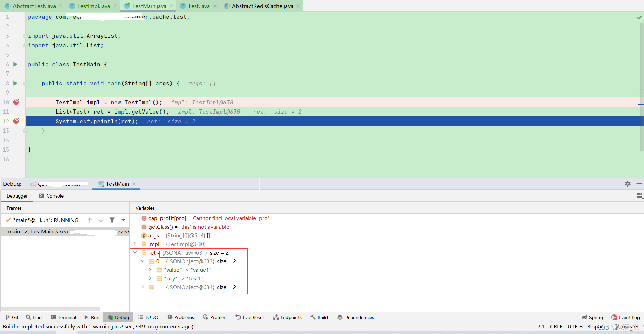The height and width of the screenshot is (334, 644).
Task: Select frame main:12, TestMain
Action: [65, 231]
